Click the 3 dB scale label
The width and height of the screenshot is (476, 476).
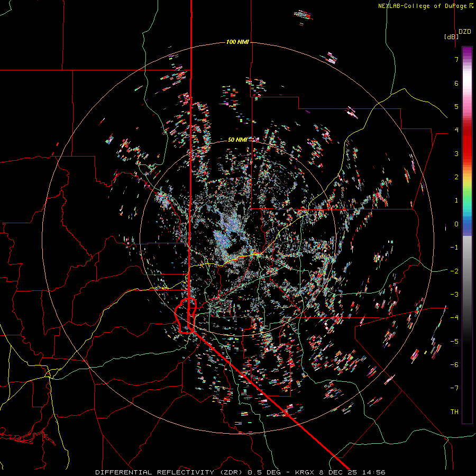pos(456,153)
